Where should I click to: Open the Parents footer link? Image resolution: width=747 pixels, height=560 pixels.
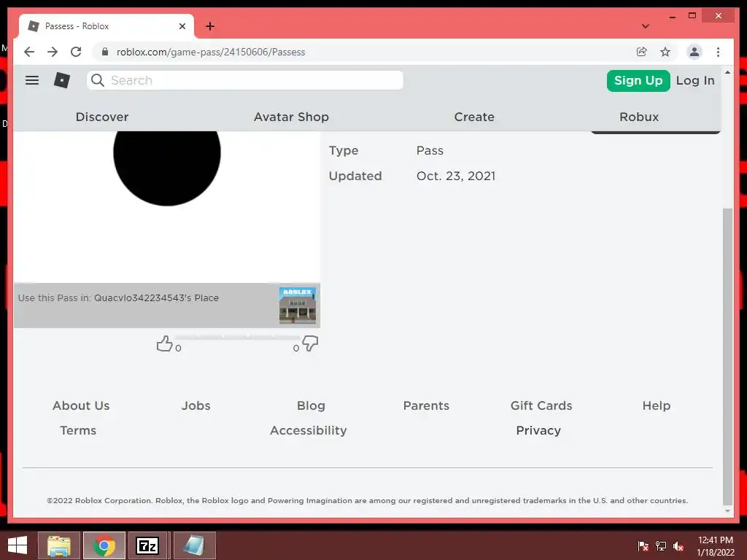click(x=426, y=405)
